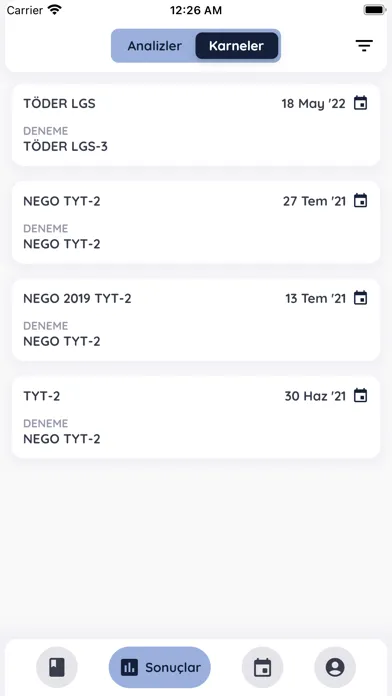The height and width of the screenshot is (696, 392).
Task: Open the TYT-2 report card
Action: [x=196, y=417]
